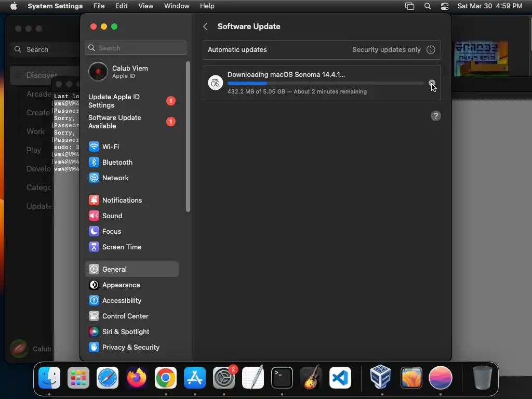532x399 pixels.
Task: Open the System Settings menu
Action: point(55,6)
